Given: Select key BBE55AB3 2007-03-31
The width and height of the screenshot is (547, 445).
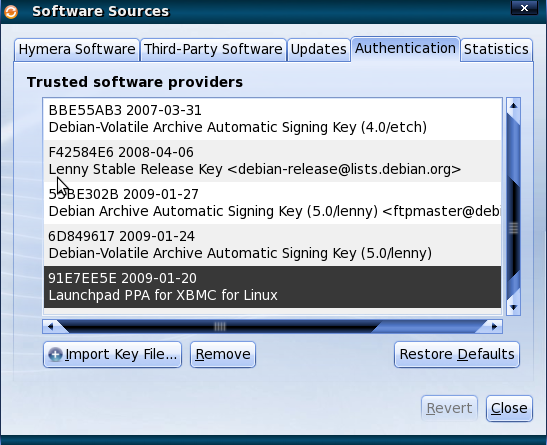Looking at the screenshot, I should [272, 119].
